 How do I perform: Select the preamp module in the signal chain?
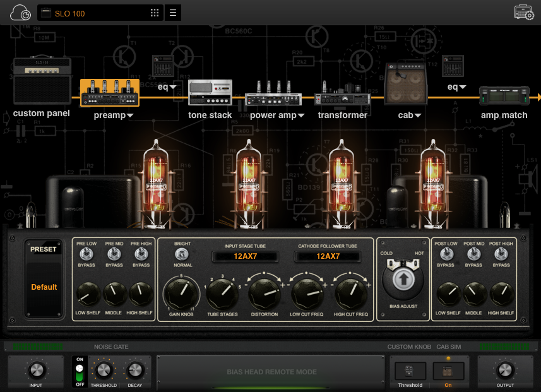tap(110, 93)
